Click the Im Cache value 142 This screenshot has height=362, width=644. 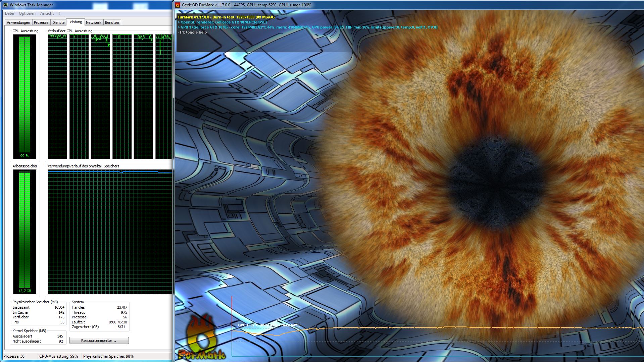(61, 312)
